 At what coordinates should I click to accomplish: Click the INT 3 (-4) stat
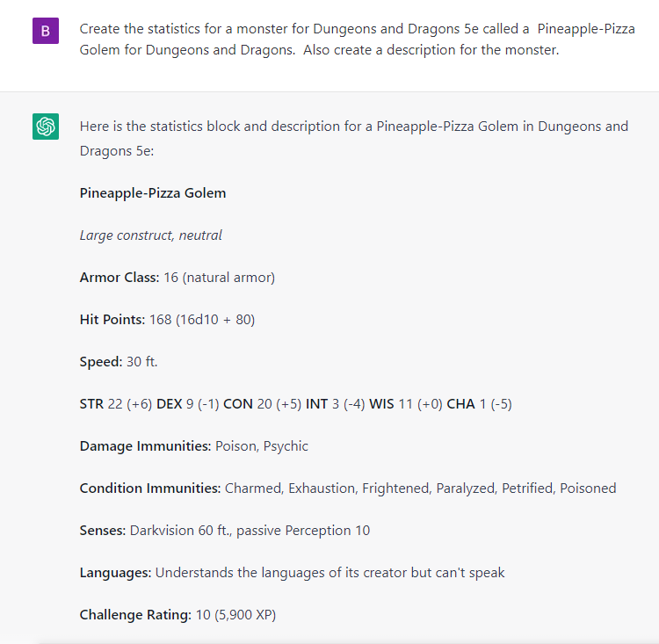click(335, 404)
